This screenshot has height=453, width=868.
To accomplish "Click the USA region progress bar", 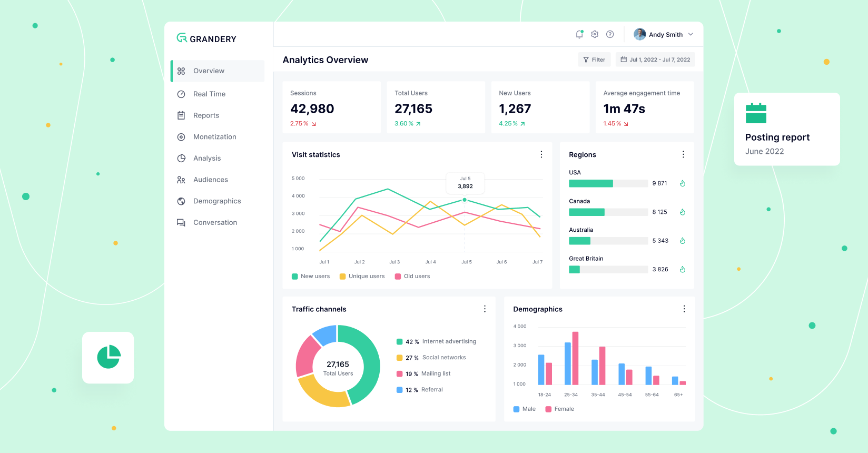I will 608,183.
